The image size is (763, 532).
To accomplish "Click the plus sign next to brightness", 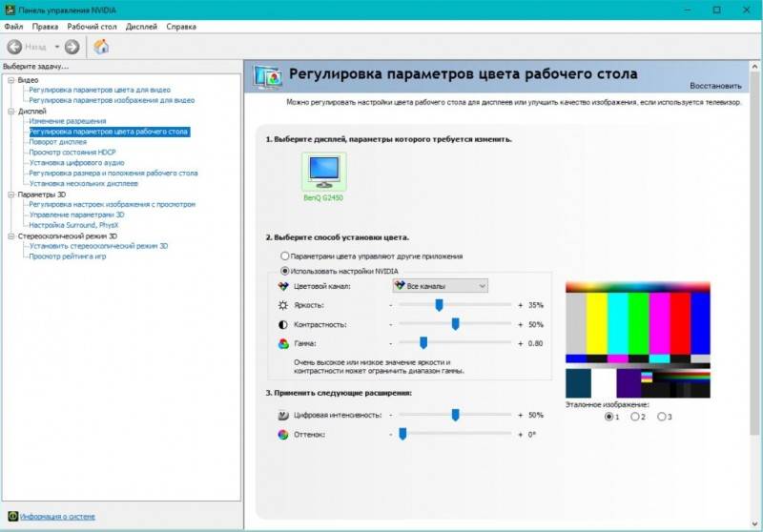I will coord(520,305).
